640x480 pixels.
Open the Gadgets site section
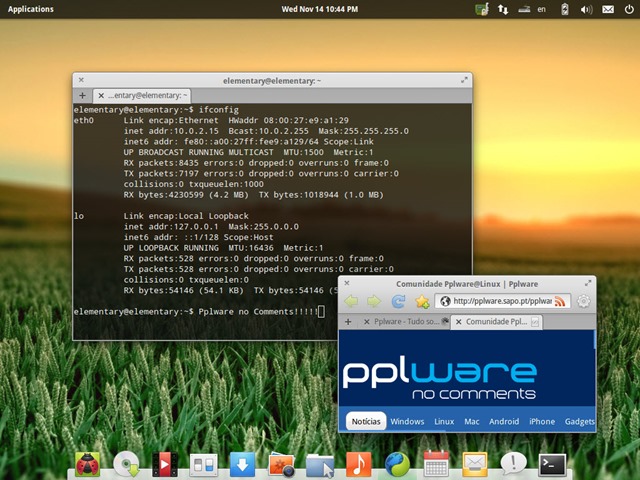point(580,421)
